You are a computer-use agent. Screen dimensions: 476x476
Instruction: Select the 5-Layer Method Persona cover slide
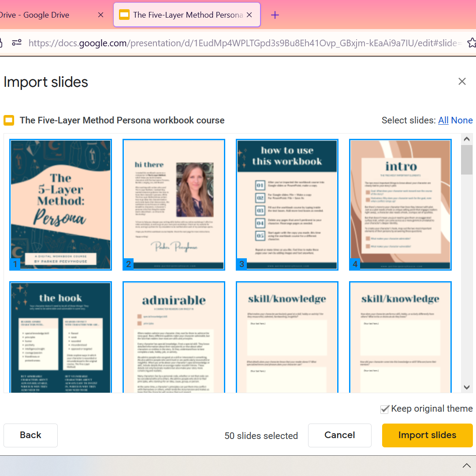60,204
